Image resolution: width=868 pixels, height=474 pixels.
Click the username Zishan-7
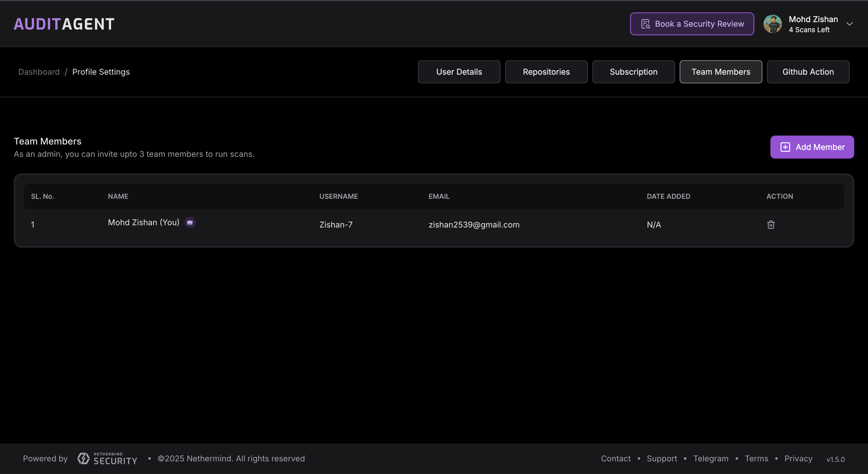336,225
